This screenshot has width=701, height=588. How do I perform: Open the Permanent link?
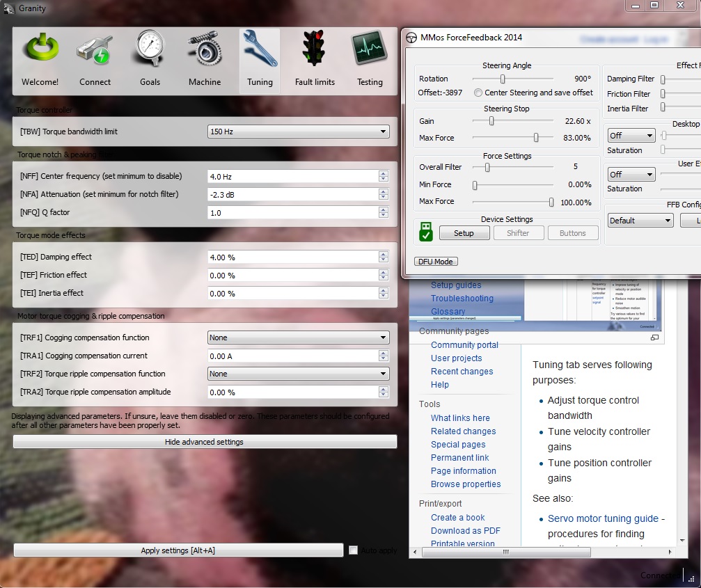459,458
